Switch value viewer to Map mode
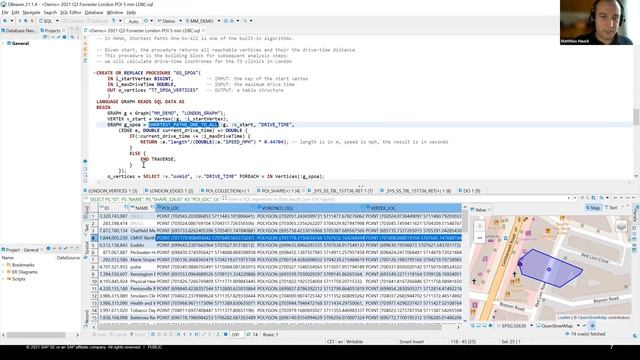The height and width of the screenshot is (360, 640). tap(593, 208)
